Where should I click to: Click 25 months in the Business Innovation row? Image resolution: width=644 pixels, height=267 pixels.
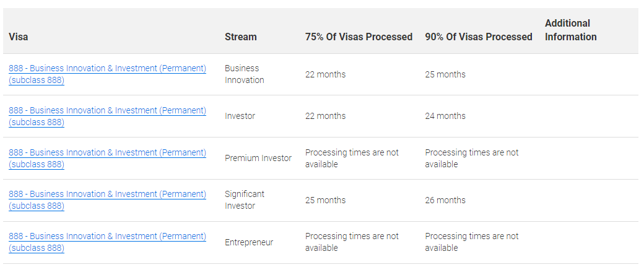(445, 74)
